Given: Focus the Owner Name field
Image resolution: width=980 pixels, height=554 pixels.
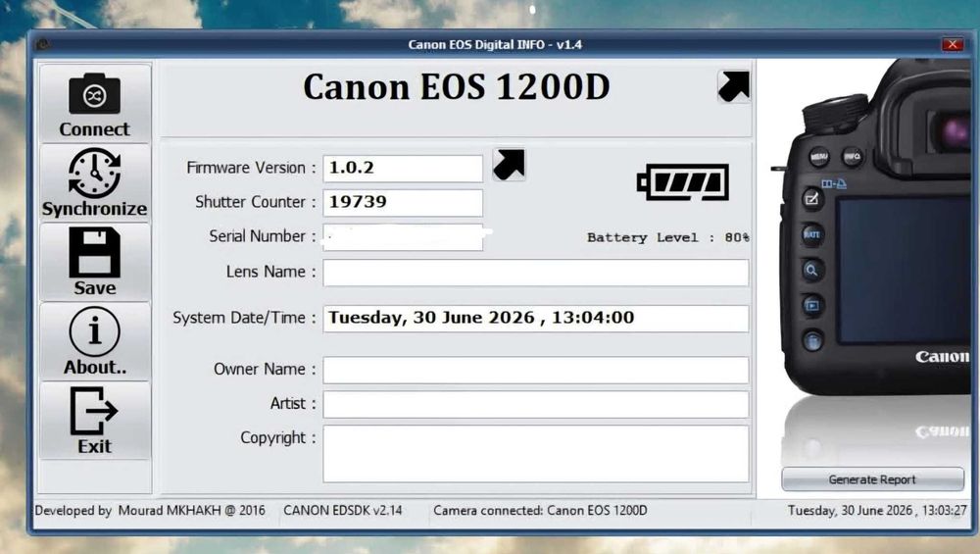Looking at the screenshot, I should [536, 371].
